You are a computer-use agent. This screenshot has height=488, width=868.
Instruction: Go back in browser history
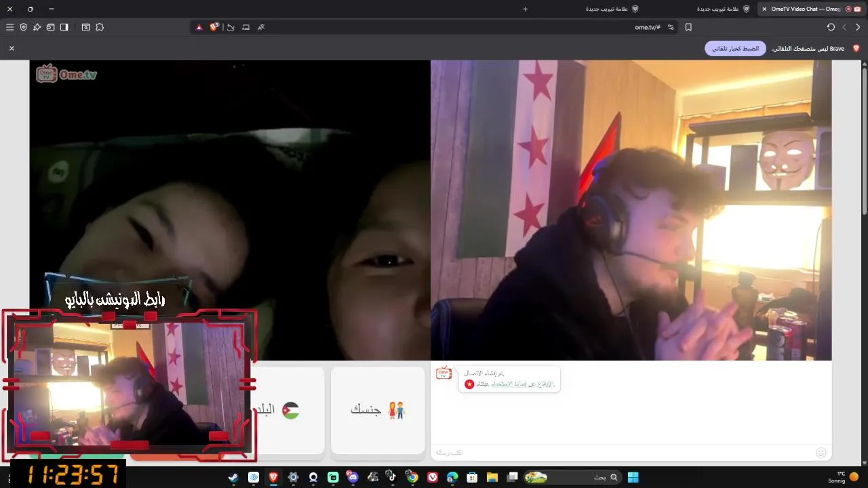858,27
